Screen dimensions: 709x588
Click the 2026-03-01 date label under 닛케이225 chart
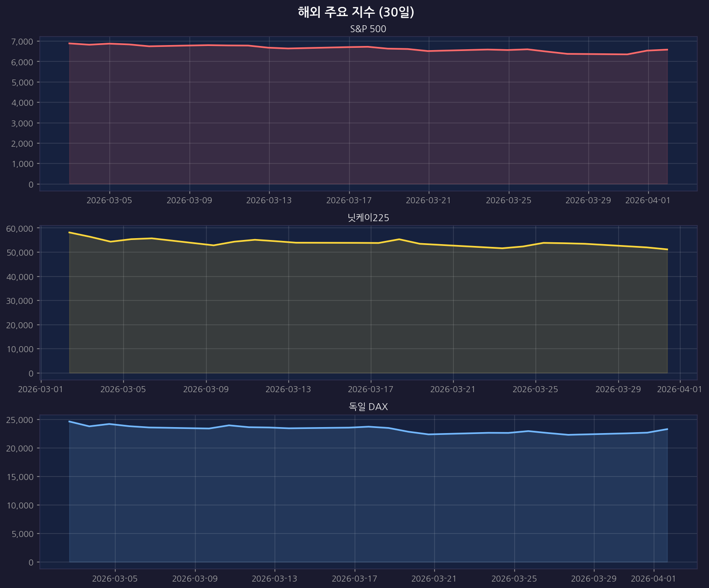click(x=41, y=389)
